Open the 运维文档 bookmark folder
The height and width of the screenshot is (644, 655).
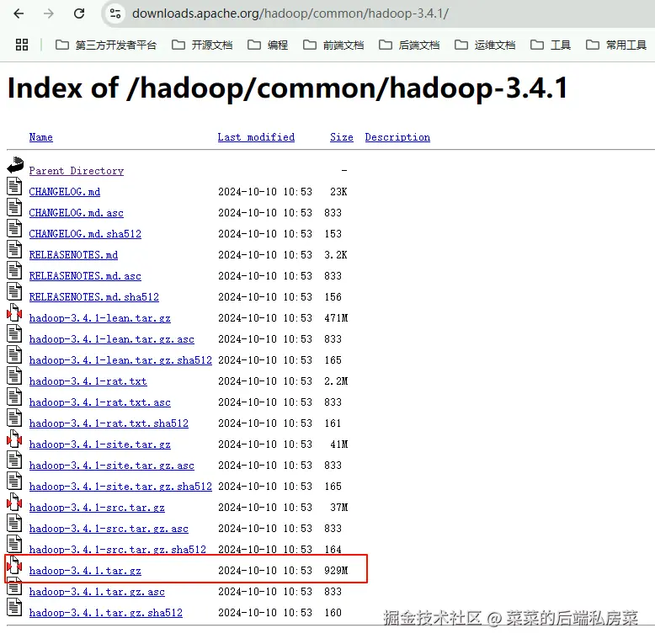(x=485, y=45)
